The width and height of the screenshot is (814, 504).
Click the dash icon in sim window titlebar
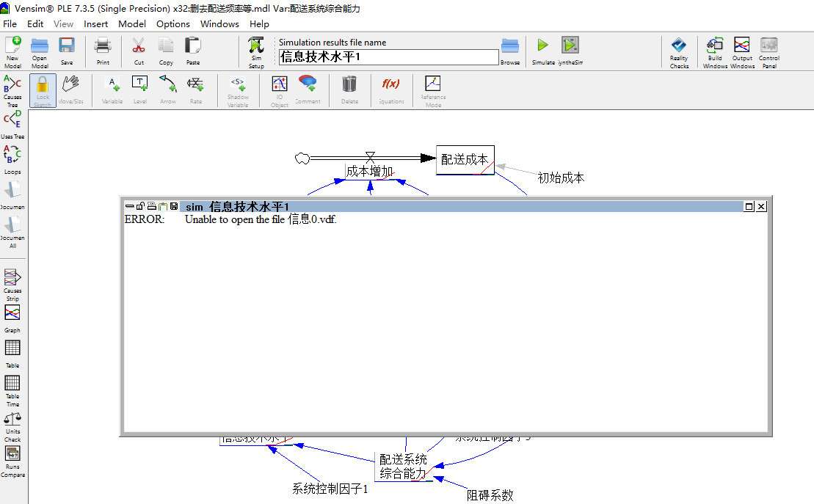(129, 206)
